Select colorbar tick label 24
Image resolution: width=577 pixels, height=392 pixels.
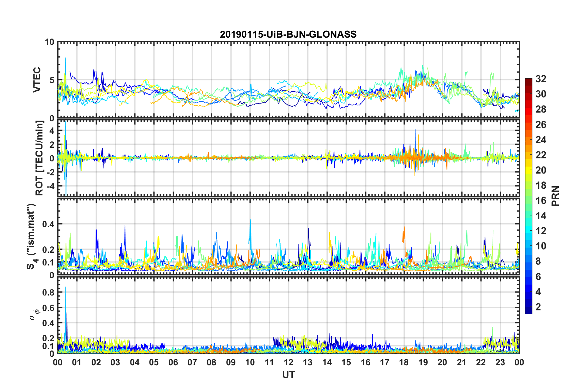coord(541,140)
